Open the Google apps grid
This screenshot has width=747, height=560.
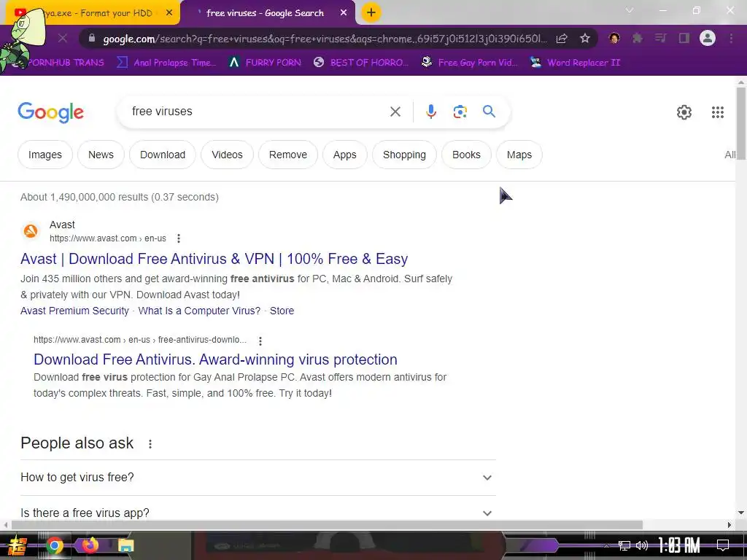(718, 112)
